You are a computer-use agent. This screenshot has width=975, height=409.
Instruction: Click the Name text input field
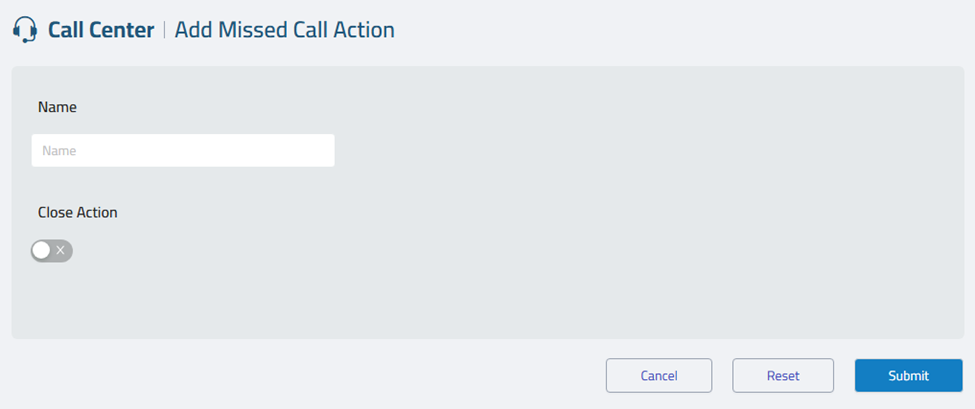(x=183, y=151)
